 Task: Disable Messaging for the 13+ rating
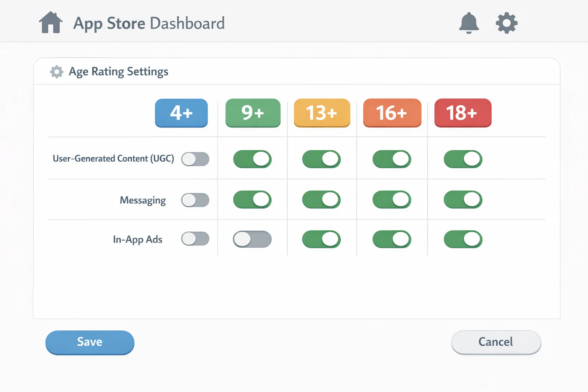point(322,199)
